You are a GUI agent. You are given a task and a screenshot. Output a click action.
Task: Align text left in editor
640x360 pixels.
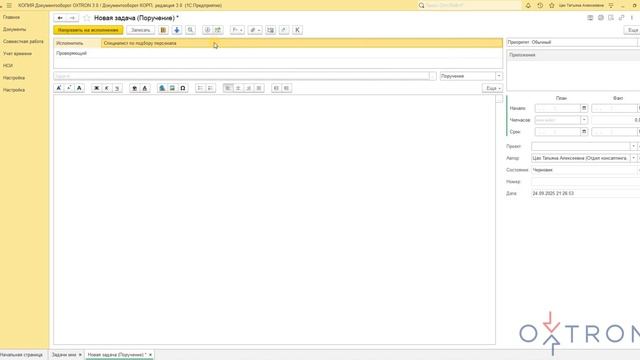228,88
